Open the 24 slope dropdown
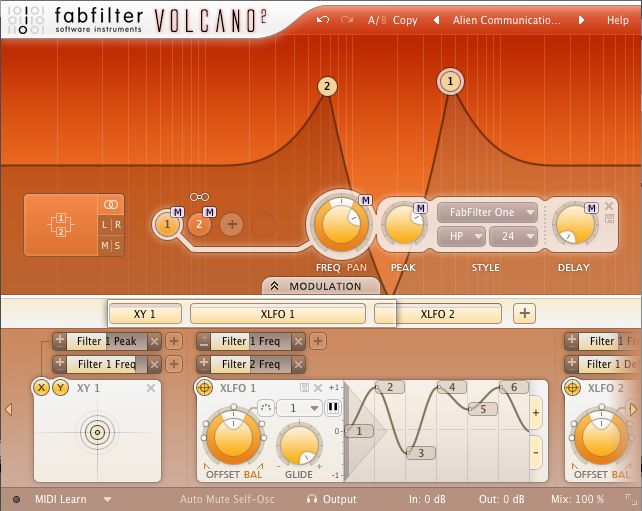The image size is (642, 511). click(513, 236)
